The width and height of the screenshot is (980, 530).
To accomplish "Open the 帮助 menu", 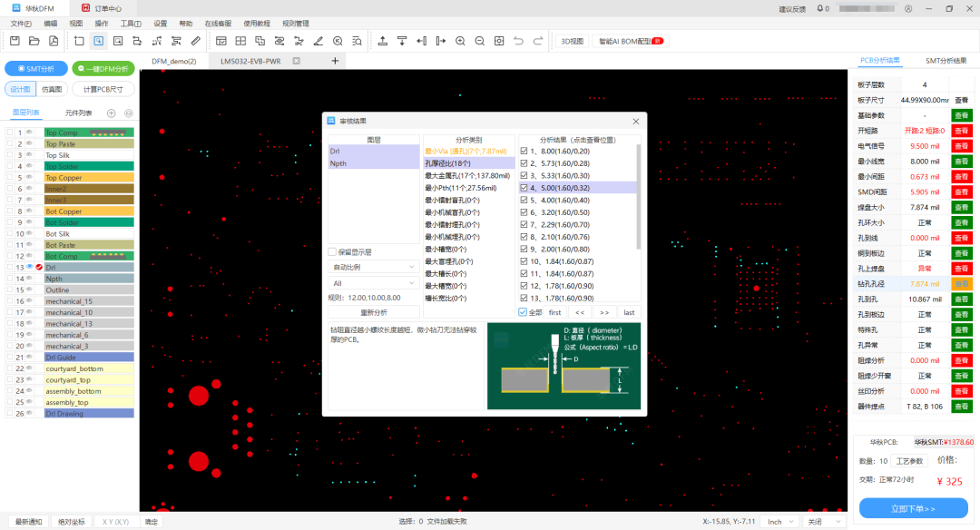I will pyautogui.click(x=186, y=23).
